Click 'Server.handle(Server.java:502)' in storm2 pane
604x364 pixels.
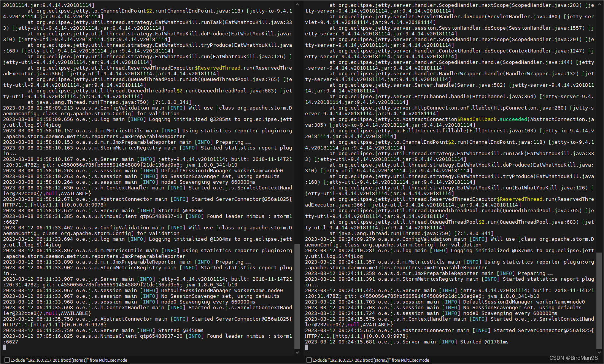pyautogui.click(x=460, y=85)
